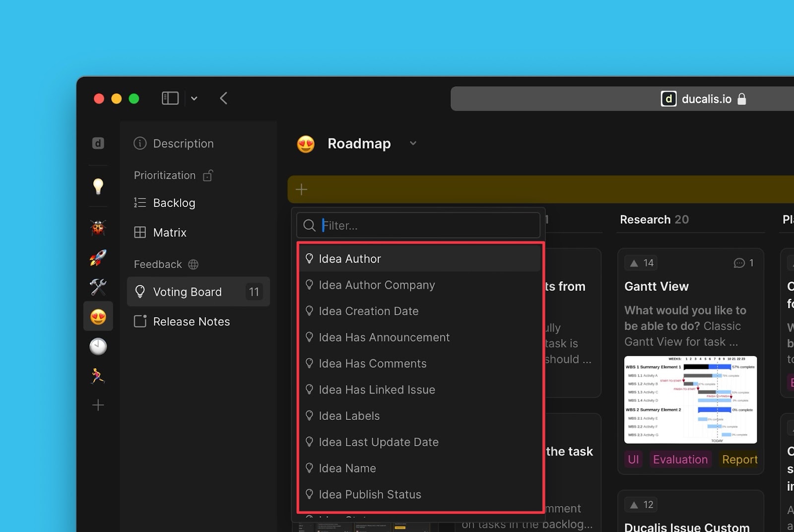
Task: Select the rocket icon in sidebar
Action: pos(98,258)
